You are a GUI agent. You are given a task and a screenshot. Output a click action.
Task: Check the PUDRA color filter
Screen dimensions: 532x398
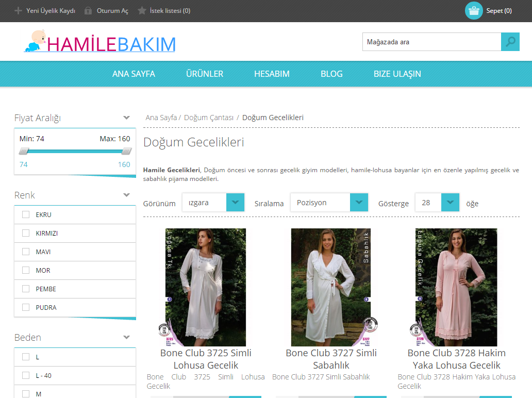pos(26,307)
